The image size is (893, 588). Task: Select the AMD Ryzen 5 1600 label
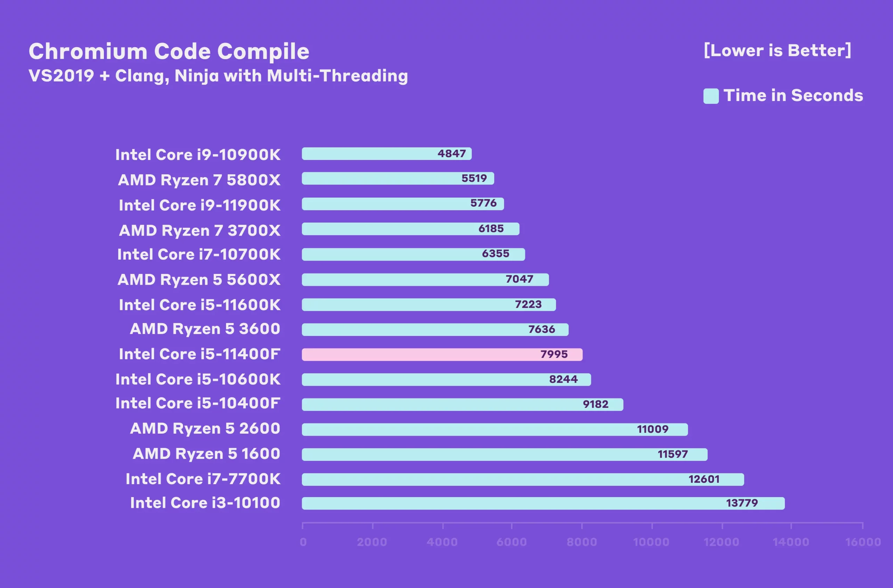206,454
